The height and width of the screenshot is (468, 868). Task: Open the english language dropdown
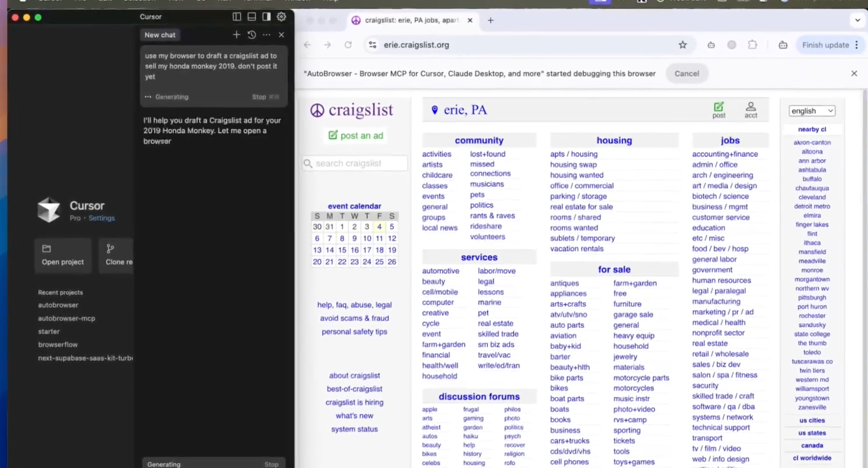click(812, 111)
